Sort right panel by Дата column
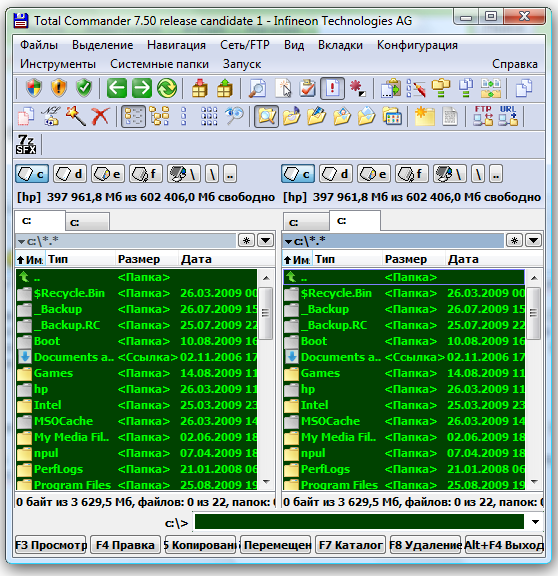The width and height of the screenshot is (558, 576). coord(493,259)
